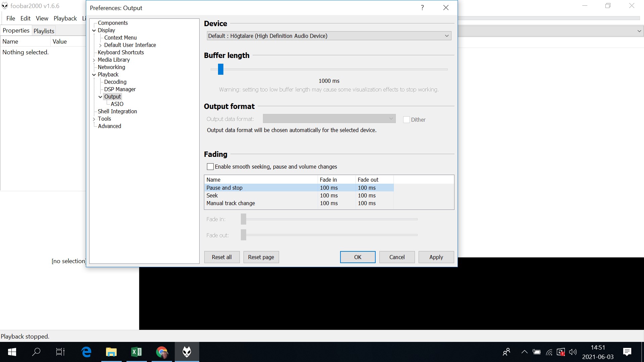Viewport: 644px width, 362px height.
Task: Click the help question mark button
Action: pos(422,8)
